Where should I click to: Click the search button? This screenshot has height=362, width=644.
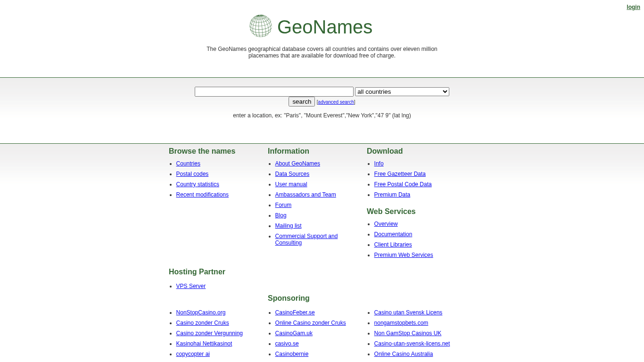coord(302,102)
